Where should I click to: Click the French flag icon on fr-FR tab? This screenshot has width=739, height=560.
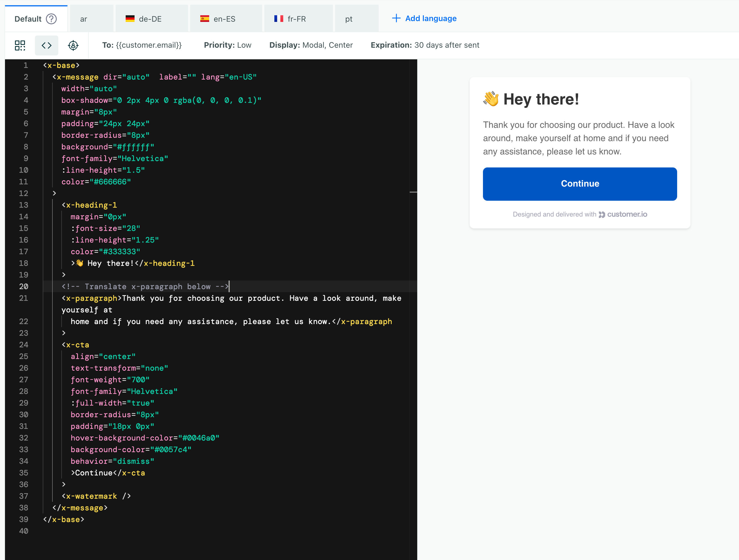click(279, 19)
